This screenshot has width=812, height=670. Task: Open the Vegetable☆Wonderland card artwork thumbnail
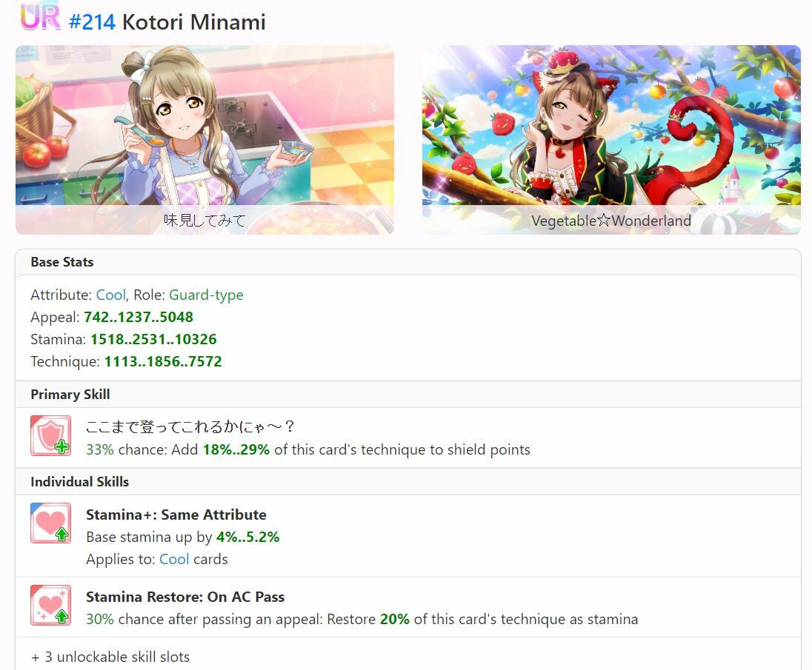pyautogui.click(x=611, y=140)
